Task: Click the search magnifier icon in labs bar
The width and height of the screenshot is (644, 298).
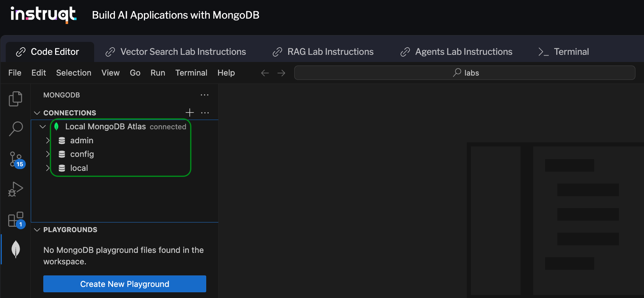Action: [457, 72]
